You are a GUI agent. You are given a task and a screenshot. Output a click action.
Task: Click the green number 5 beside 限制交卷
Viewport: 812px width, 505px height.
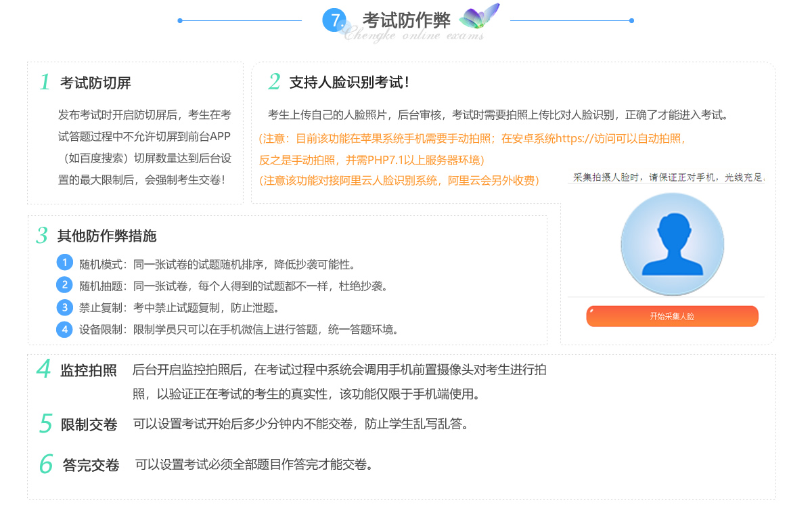(x=45, y=424)
